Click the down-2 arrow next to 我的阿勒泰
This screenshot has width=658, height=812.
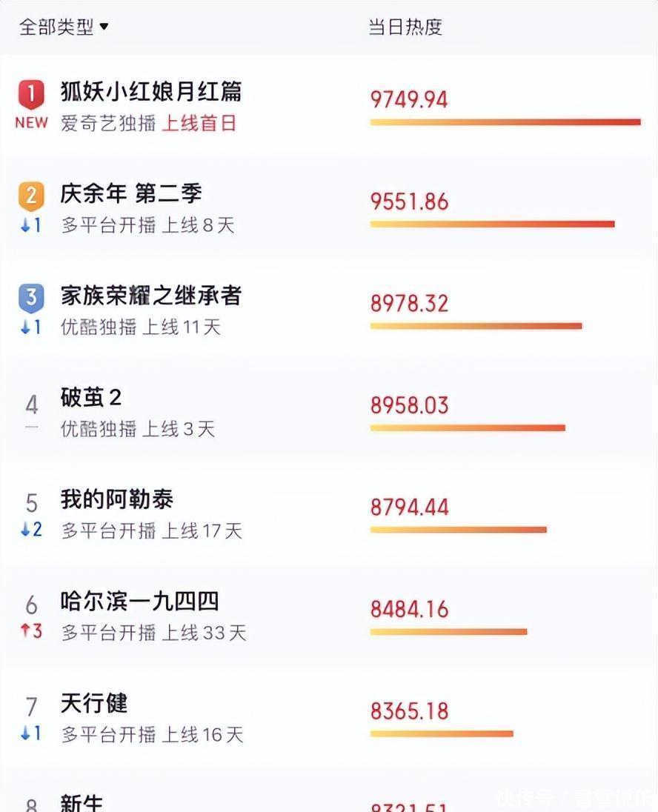pyautogui.click(x=31, y=529)
